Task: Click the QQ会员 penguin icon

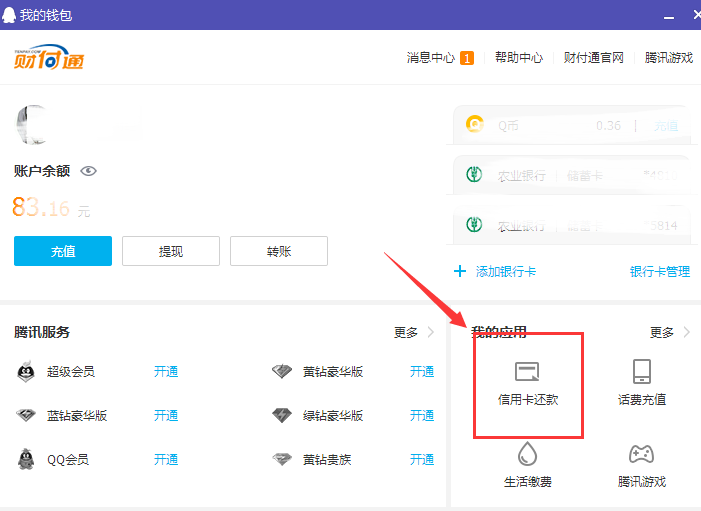Action: point(26,459)
